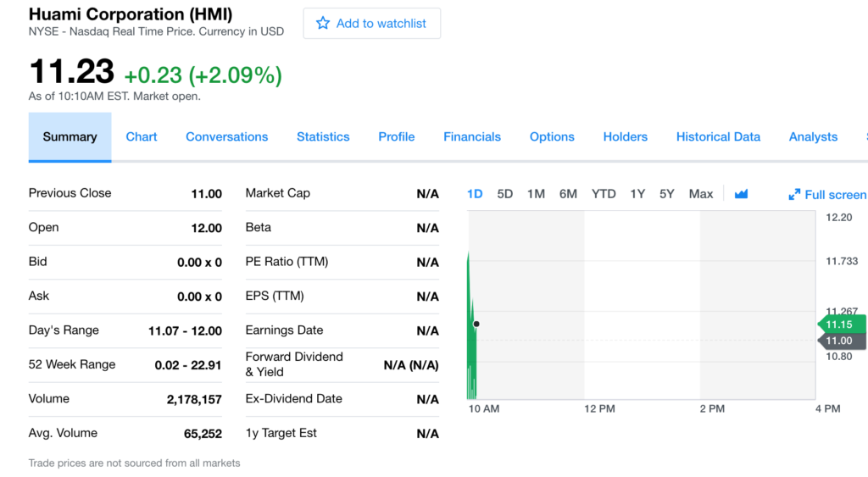Set chart range to 1M
868x477 pixels.
pyautogui.click(x=536, y=194)
